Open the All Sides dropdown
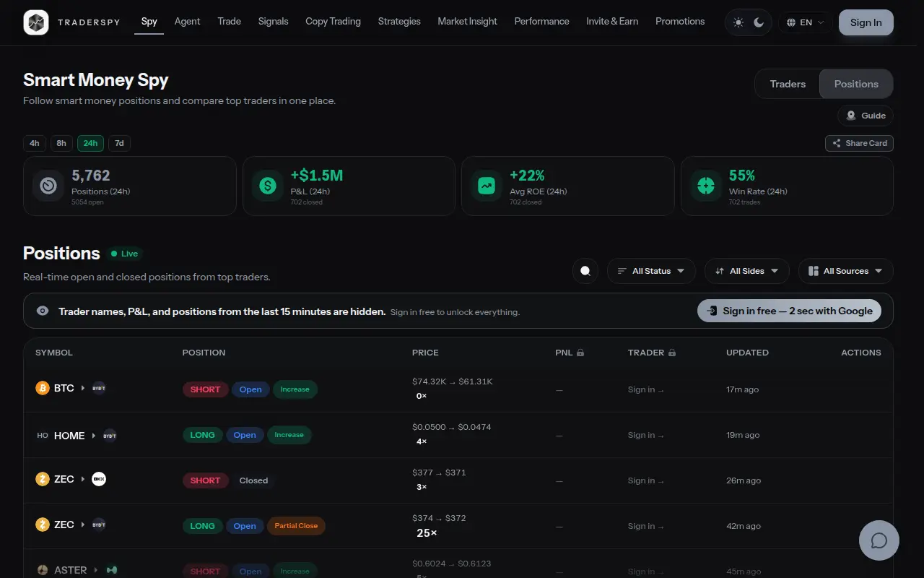 (x=746, y=271)
